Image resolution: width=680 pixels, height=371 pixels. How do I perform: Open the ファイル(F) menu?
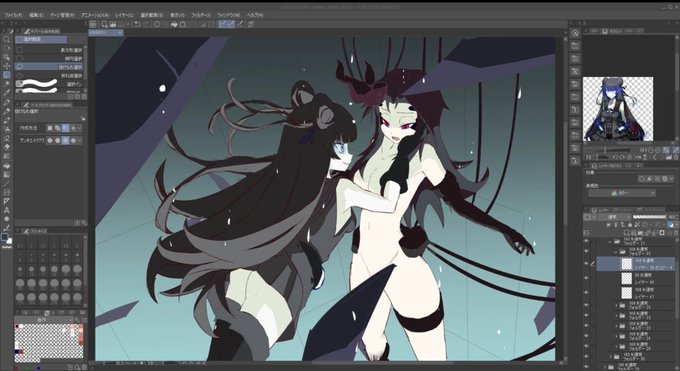[x=13, y=15]
